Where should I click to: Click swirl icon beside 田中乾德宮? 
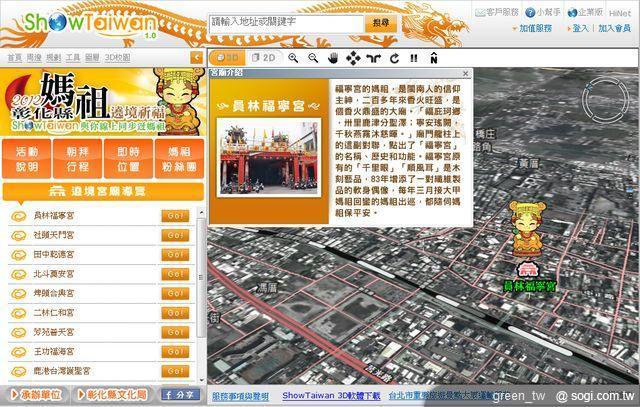[x=18, y=255]
